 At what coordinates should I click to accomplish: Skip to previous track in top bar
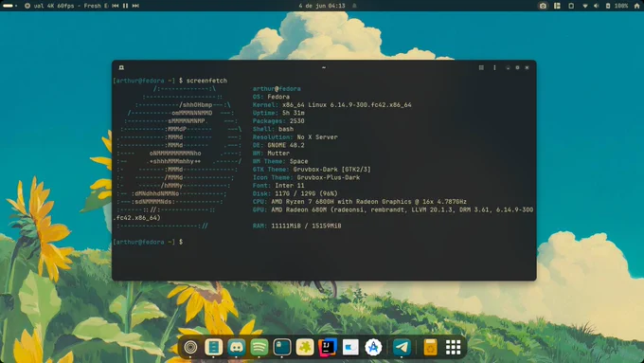pos(116,6)
